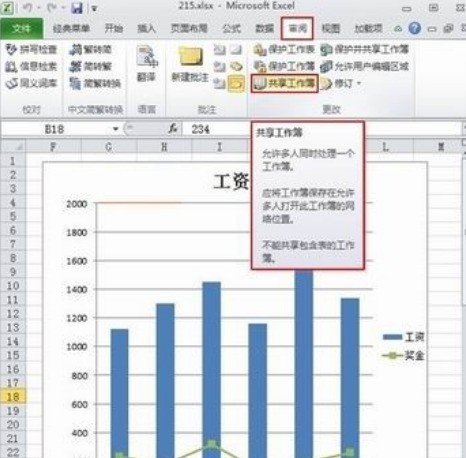The height and width of the screenshot is (458, 466).
Task: Click Share Workbook (共享工作簿)
Action: tap(284, 83)
